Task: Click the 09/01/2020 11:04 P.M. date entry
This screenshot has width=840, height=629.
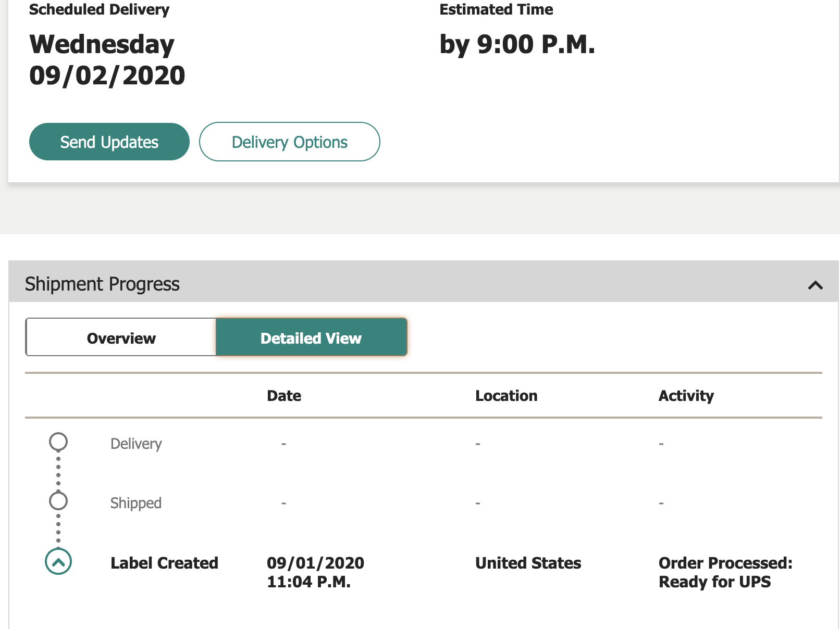Action: (x=315, y=572)
